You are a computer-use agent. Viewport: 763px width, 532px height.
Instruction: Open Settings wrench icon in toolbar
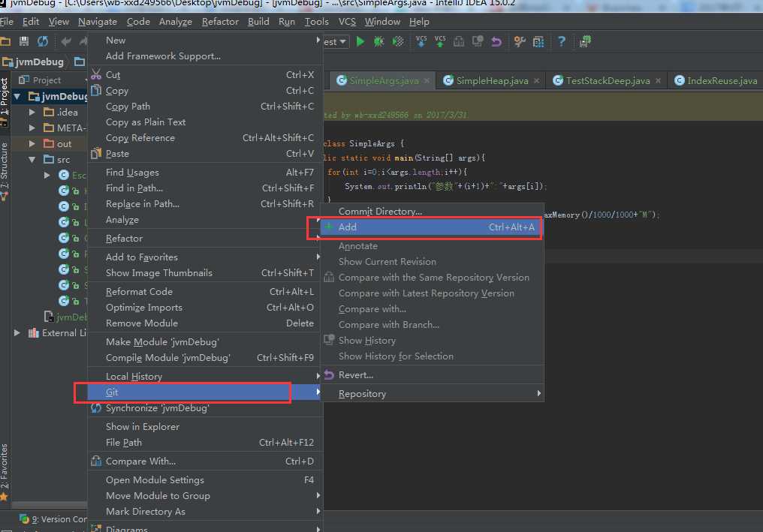520,42
